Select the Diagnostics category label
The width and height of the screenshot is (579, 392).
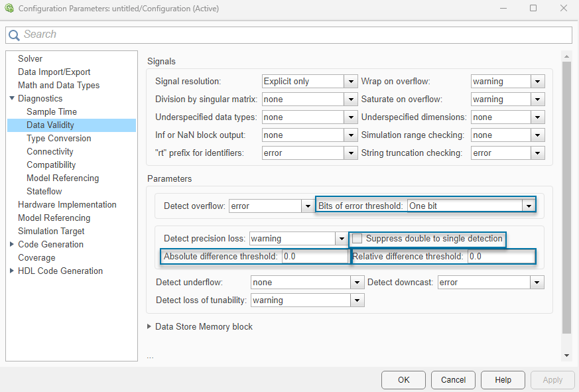(x=40, y=98)
